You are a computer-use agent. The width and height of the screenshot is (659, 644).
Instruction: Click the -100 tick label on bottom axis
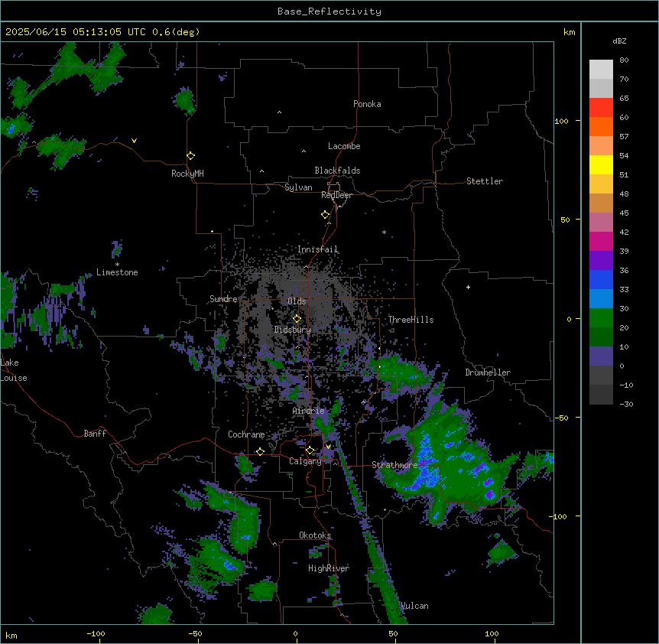(x=96, y=633)
